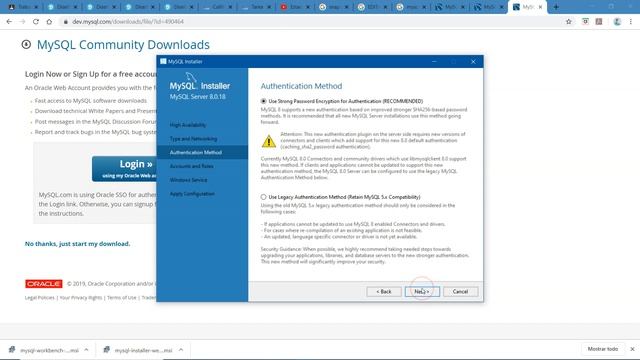Select the active MySQL browser tab
This screenshot has height=360, width=640.
[x=526, y=7]
